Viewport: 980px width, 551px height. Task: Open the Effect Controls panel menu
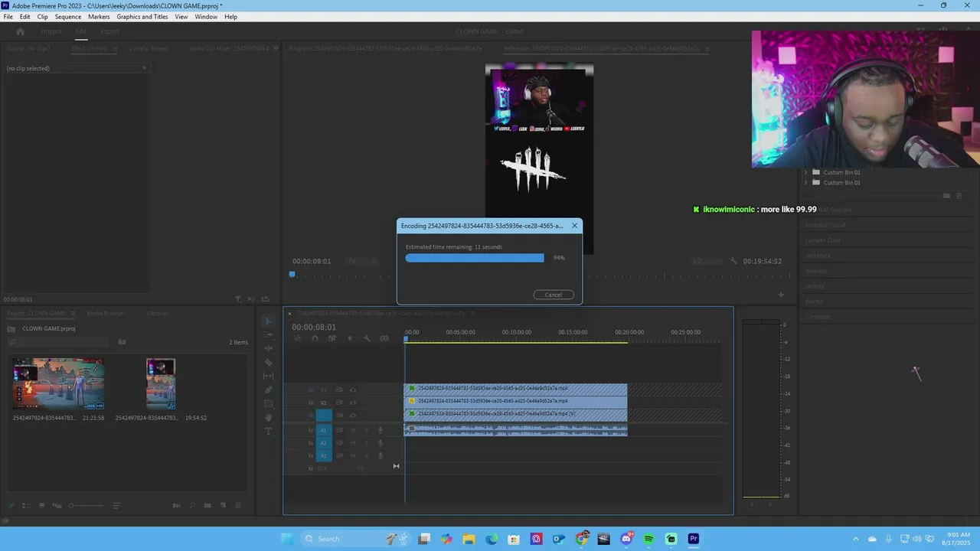click(115, 48)
